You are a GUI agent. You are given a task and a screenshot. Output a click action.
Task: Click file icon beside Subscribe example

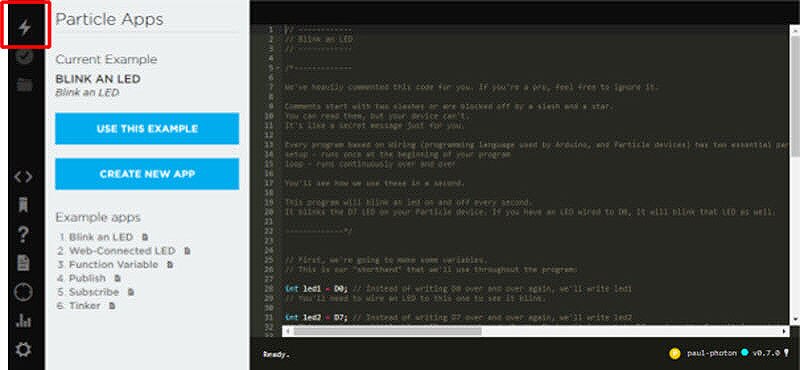(x=131, y=292)
